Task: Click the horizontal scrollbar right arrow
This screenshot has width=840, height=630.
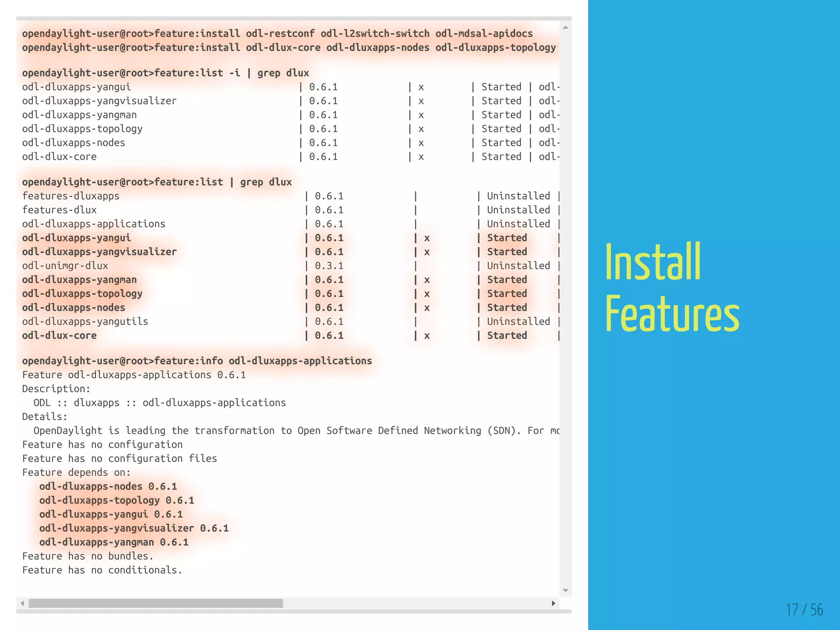Action: pos(554,603)
